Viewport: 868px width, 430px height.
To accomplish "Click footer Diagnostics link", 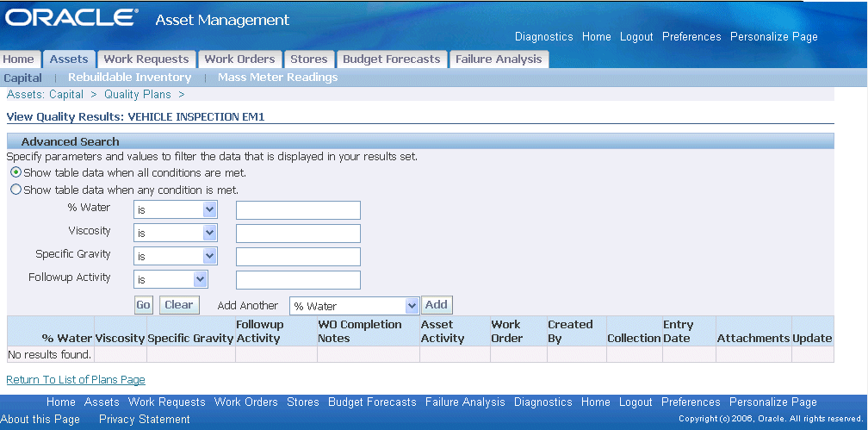I will [543, 402].
